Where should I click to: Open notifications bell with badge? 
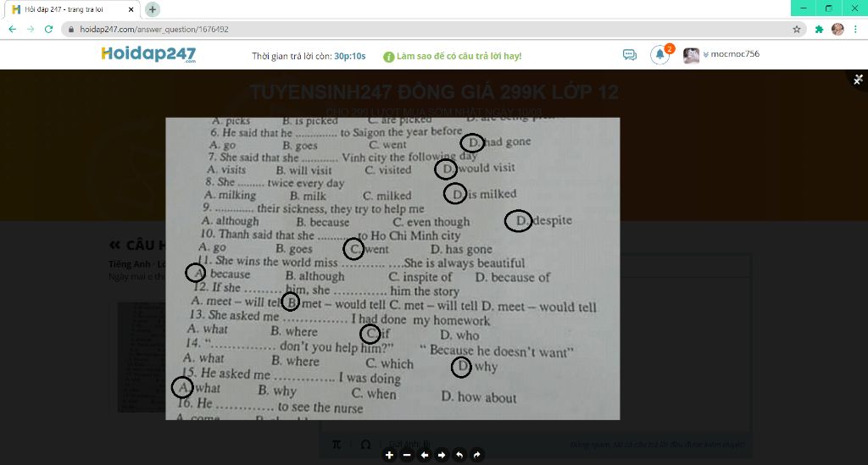pos(659,55)
